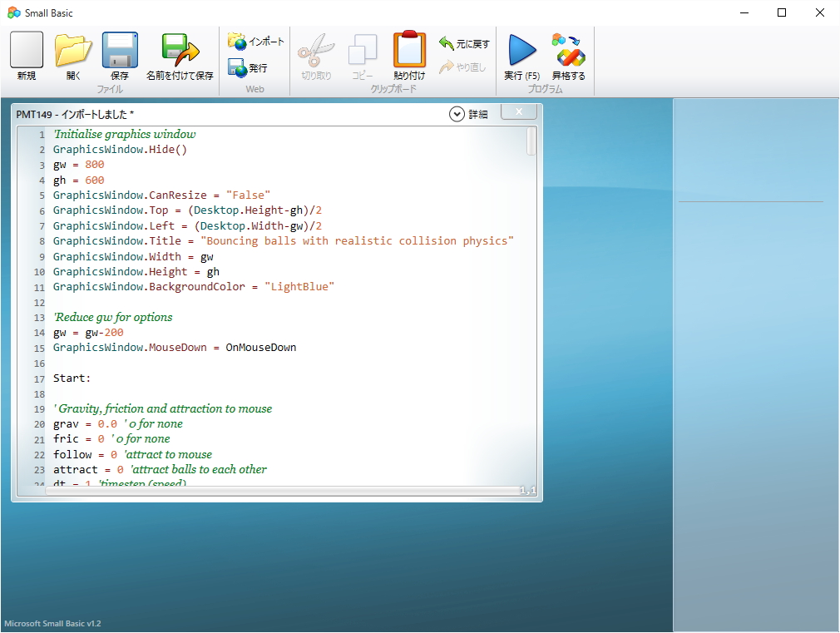
Task: Click the "Bouncing balls" title string
Action: 358,240
